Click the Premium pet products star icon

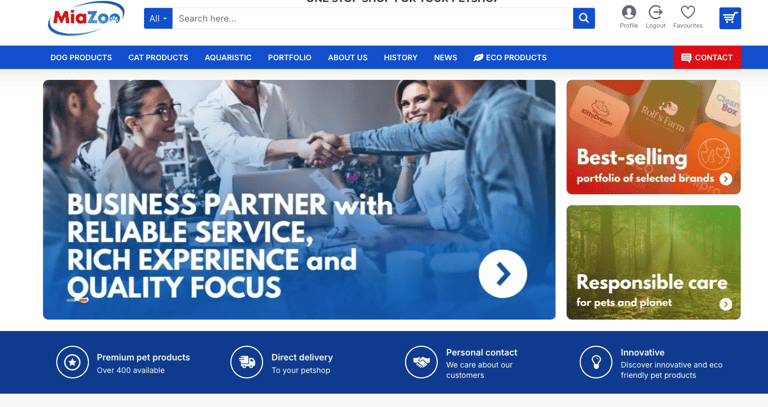[x=72, y=362]
